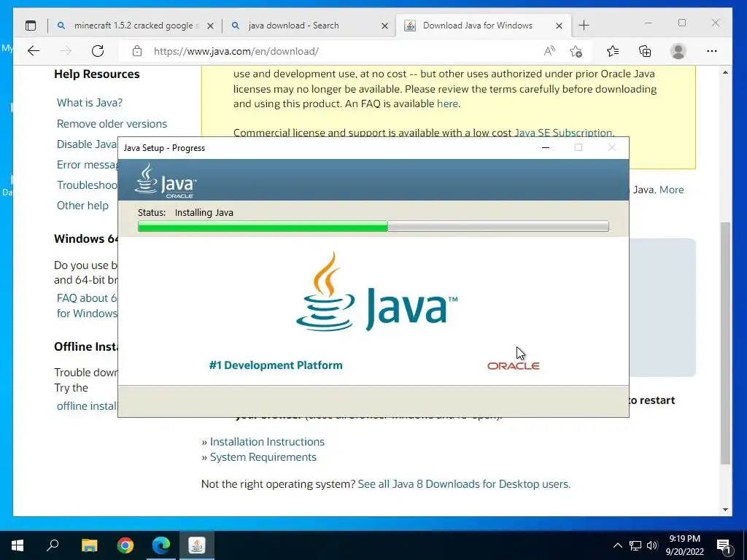This screenshot has height=560, width=747.
Task: Refresh the Java download page
Action: click(98, 51)
